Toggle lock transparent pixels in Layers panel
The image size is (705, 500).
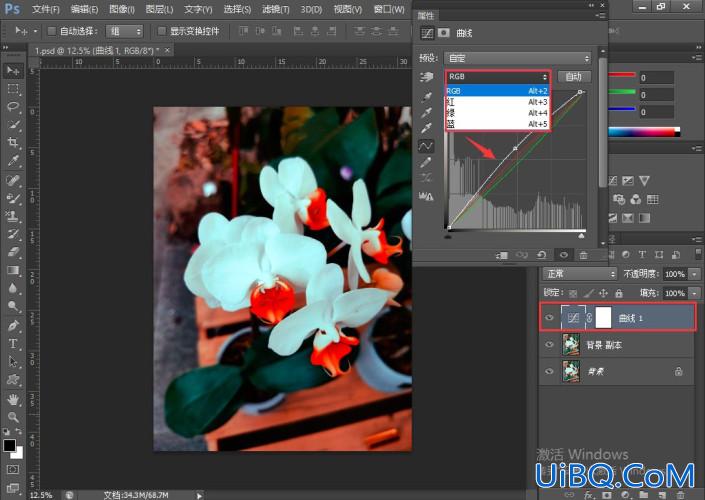tap(573, 294)
